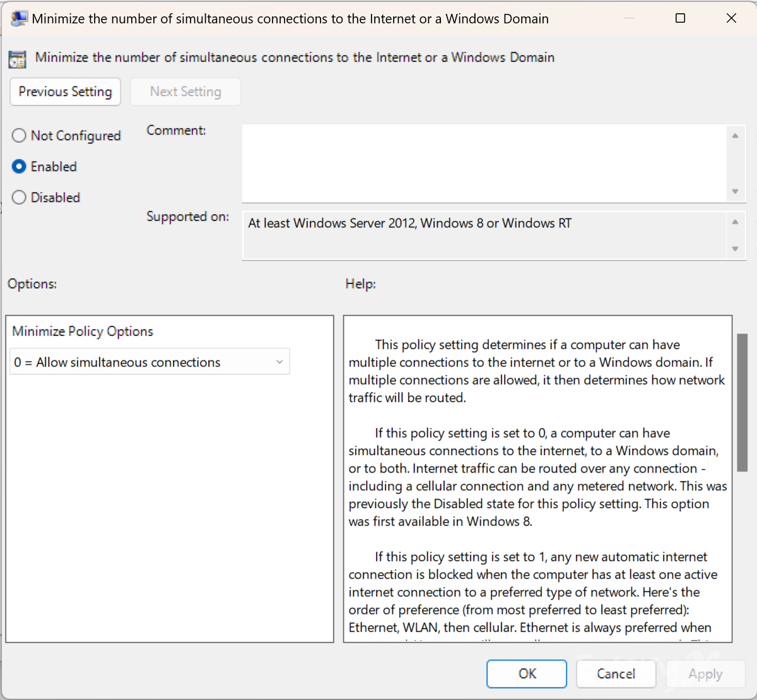Click the Next Setting button

(185, 92)
